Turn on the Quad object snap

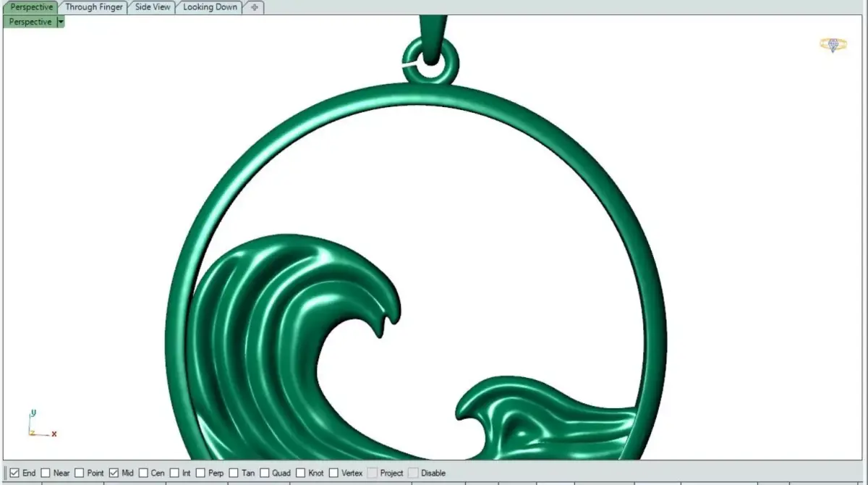(x=264, y=473)
